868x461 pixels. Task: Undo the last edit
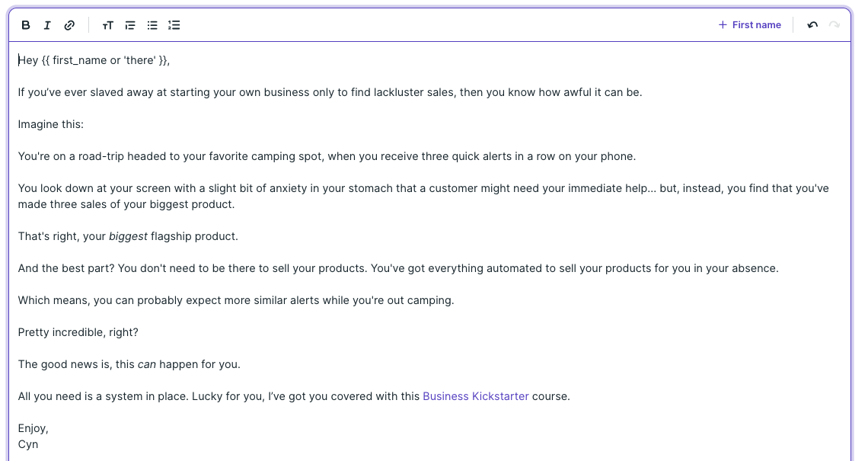[812, 24]
